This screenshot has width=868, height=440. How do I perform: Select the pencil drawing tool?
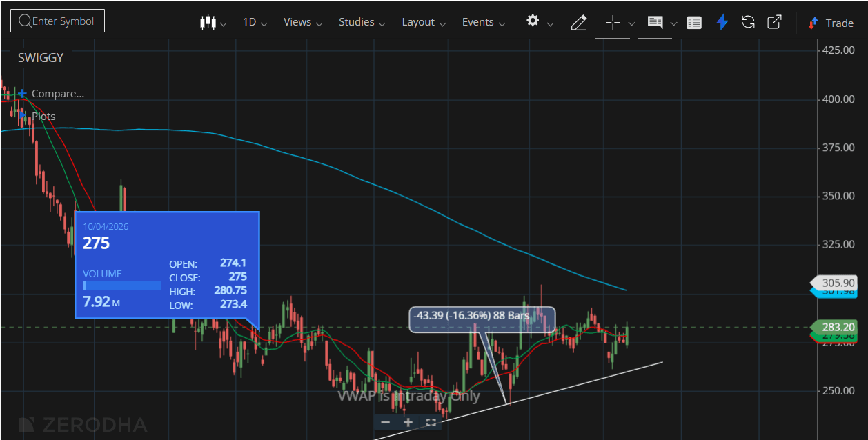click(x=579, y=23)
